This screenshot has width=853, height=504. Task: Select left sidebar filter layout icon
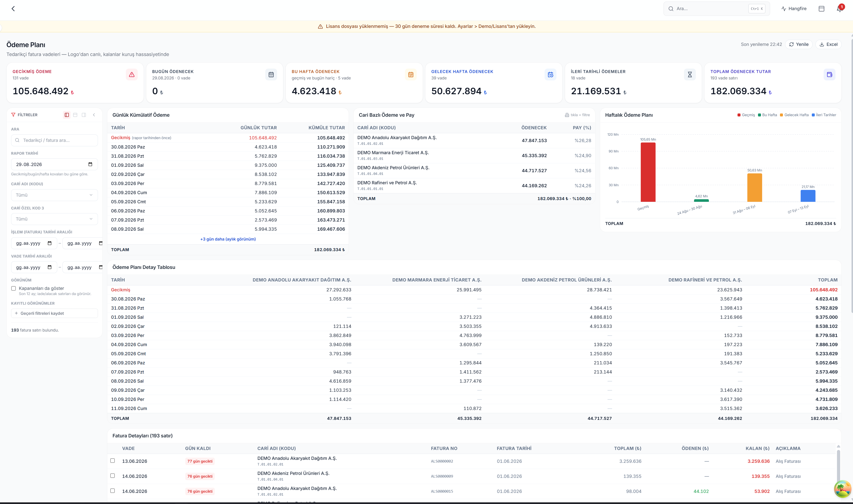[67, 115]
